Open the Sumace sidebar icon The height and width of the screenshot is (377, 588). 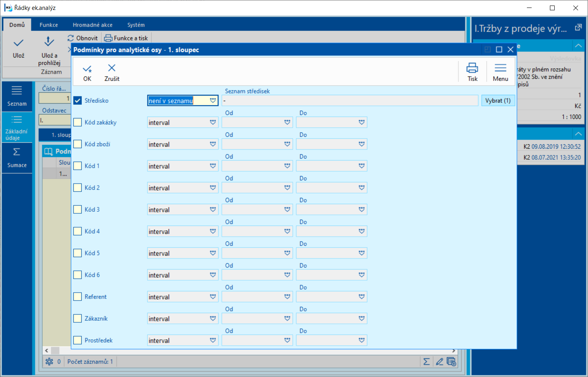17,152
